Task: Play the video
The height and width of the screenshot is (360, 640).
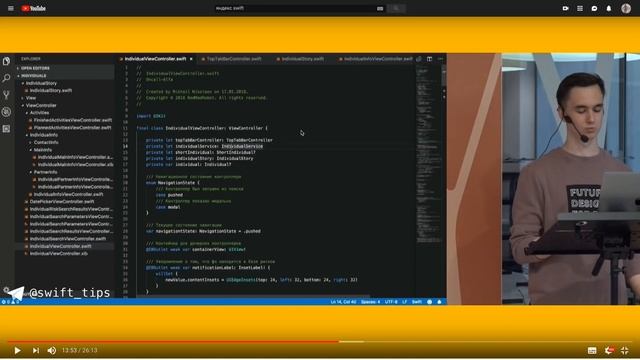Action: pos(17,350)
